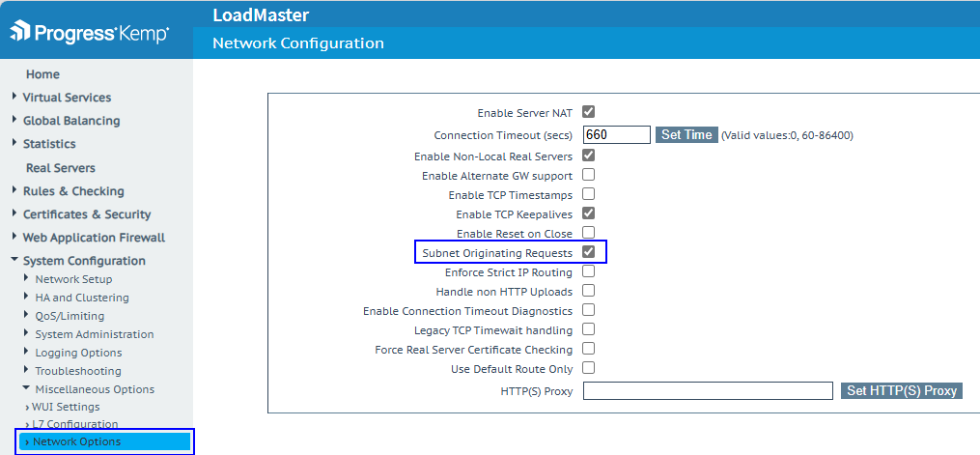Click Troubleshooting label

click(78, 371)
